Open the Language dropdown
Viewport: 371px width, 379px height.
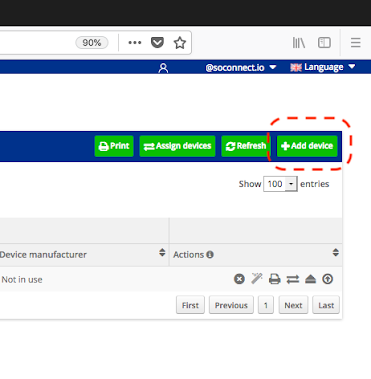tap(323, 67)
